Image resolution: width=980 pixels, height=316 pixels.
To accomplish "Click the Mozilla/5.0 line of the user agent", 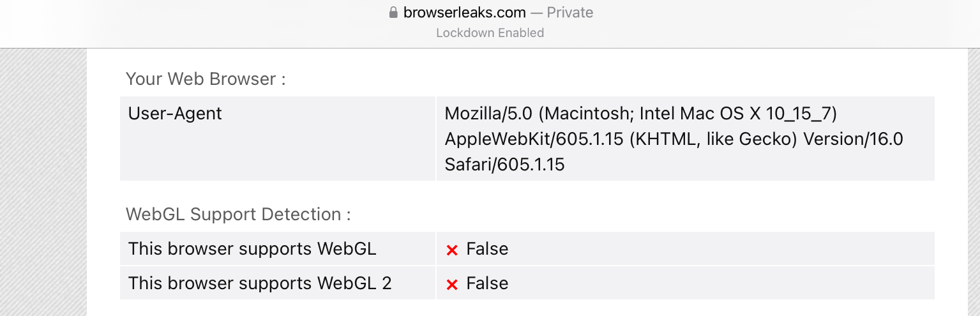I will tap(640, 114).
